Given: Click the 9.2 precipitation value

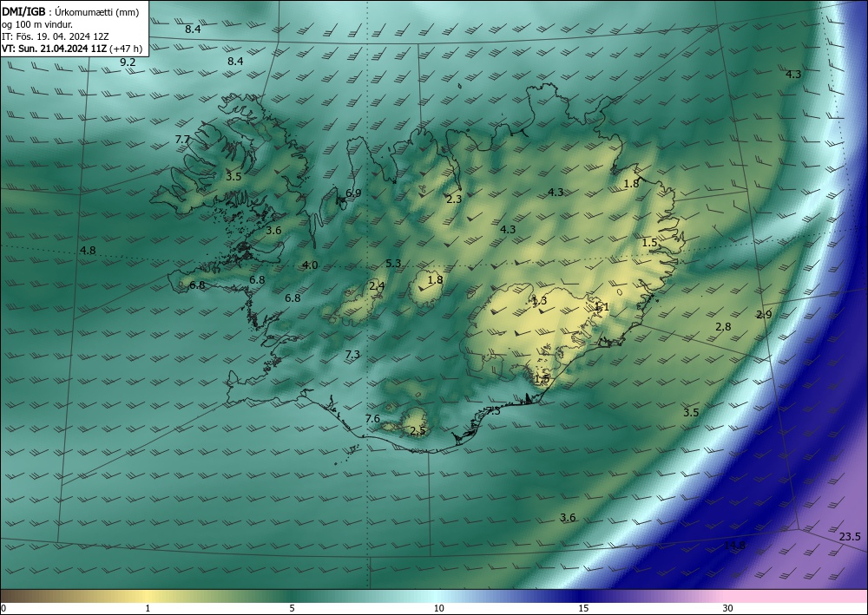Looking at the screenshot, I should (x=128, y=62).
